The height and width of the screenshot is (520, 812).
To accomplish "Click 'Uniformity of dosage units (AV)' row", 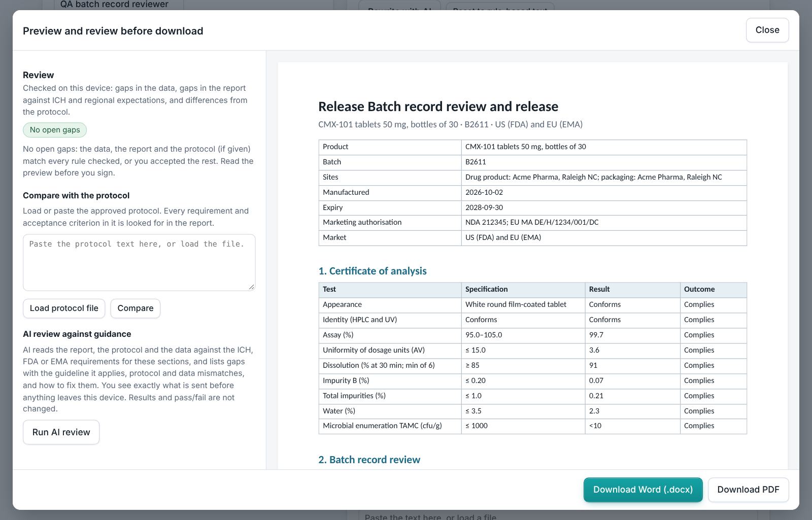I will point(532,350).
